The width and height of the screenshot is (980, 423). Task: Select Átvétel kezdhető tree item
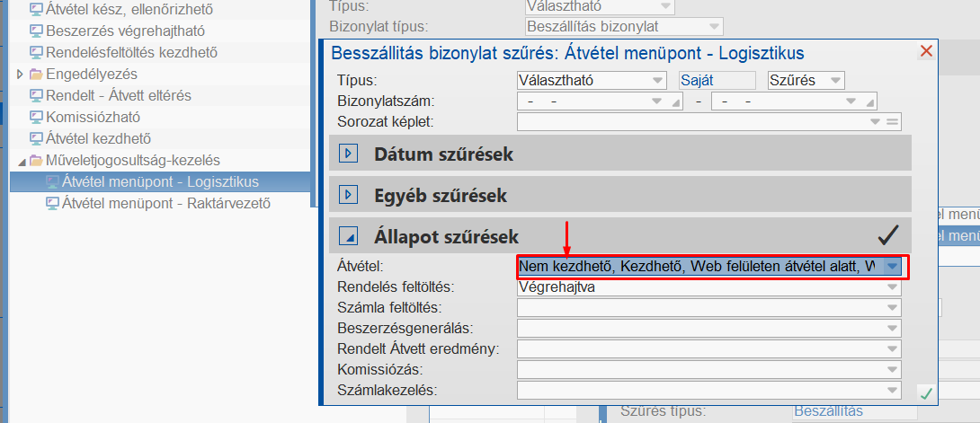click(98, 138)
